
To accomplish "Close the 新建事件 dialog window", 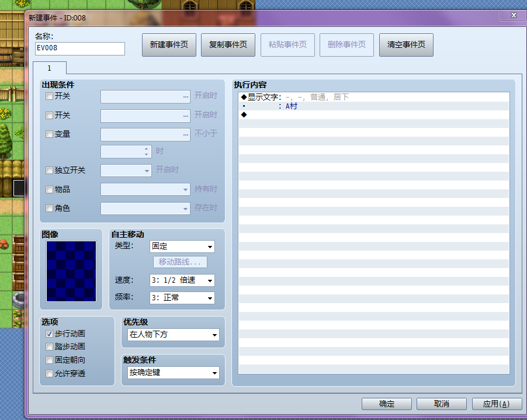I will click(513, 15).
